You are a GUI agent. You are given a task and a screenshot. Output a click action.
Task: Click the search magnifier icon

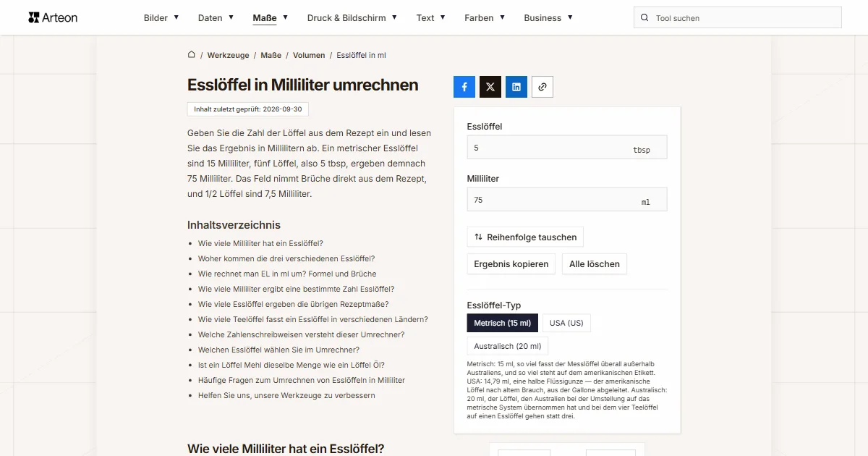pos(644,18)
